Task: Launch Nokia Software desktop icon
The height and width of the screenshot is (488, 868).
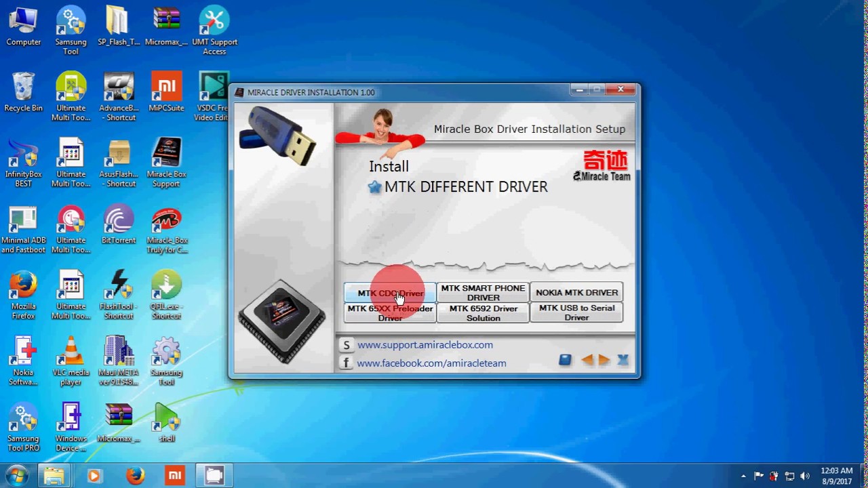Action: point(24,361)
